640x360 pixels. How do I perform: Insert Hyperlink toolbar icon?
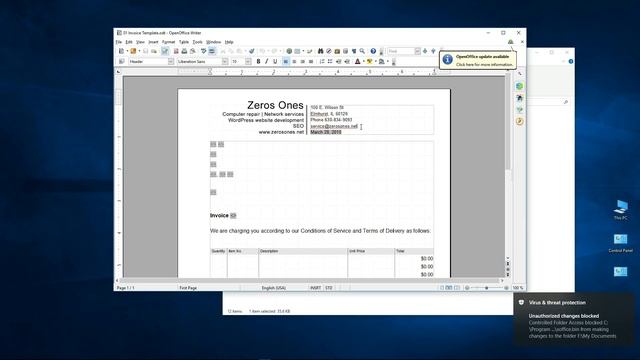tap(289, 51)
